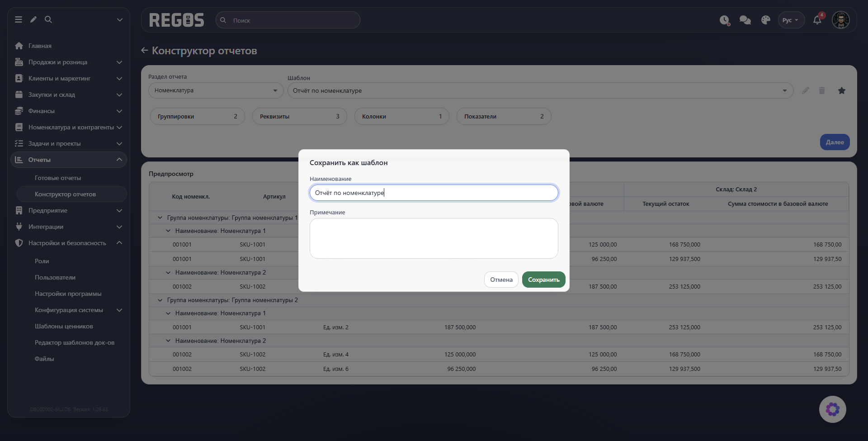The image size is (868, 441).
Task: Click the green Сохранить button
Action: point(543,280)
